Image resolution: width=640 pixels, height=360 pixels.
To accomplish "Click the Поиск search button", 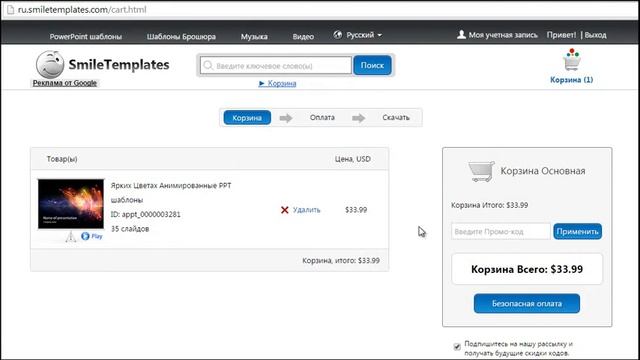I will point(372,65).
